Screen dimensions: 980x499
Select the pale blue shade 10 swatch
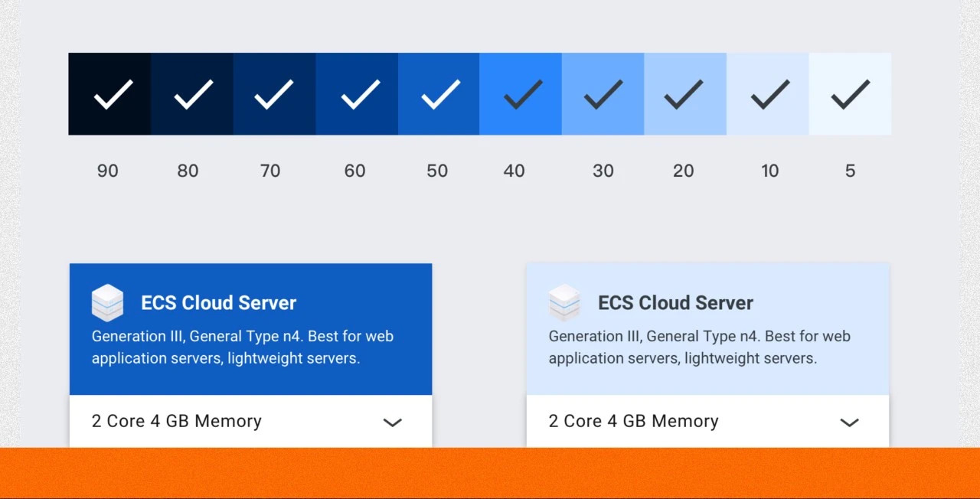tap(768, 94)
